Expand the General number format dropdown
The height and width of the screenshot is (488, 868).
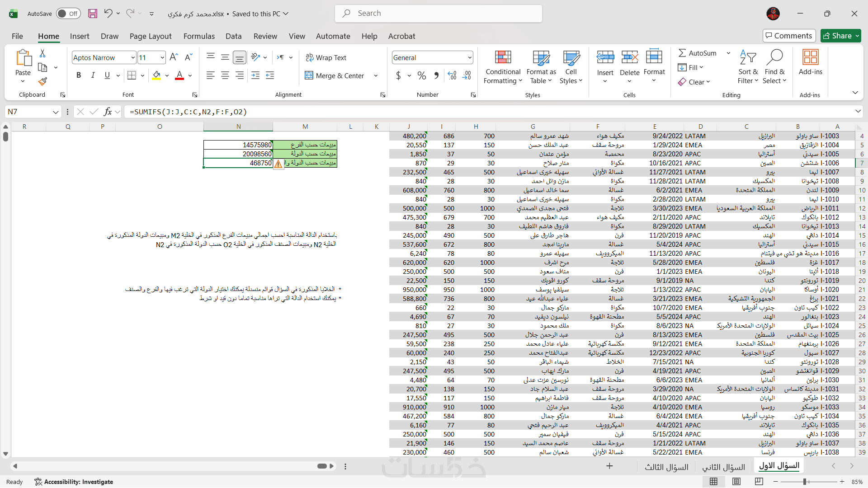pyautogui.click(x=470, y=57)
